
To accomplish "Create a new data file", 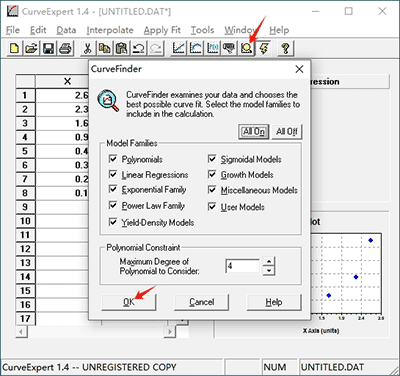I will (14, 49).
